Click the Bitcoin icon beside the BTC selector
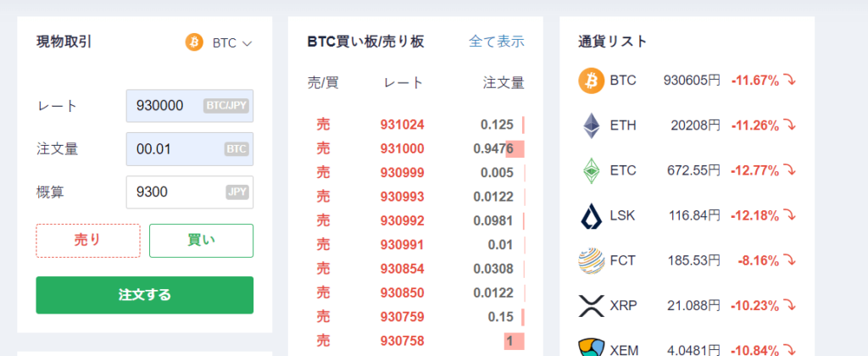Screen dimensions: 868x356 [194, 42]
